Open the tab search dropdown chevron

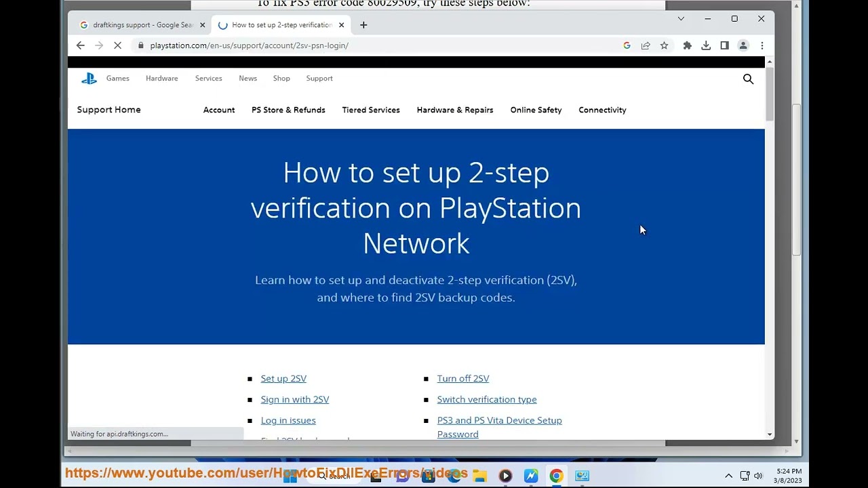pos(681,19)
